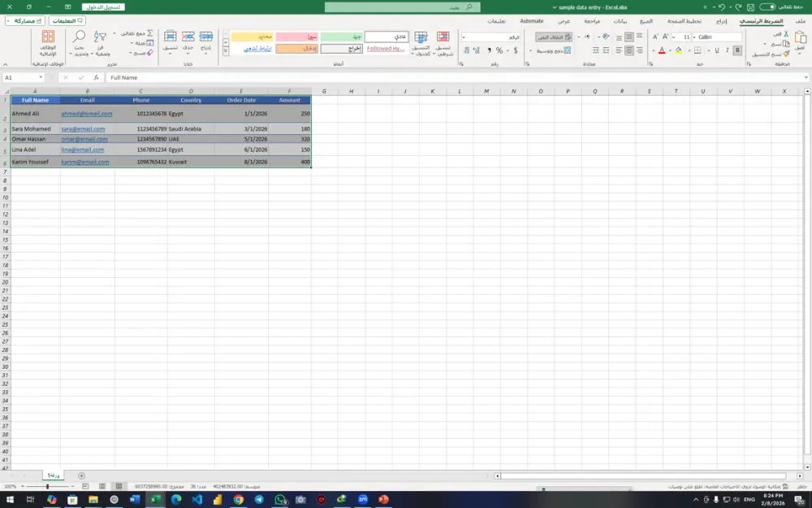Viewport: 812px width, 508px height.
Task: Open the Sort & Filter tool
Action: [x=101, y=37]
